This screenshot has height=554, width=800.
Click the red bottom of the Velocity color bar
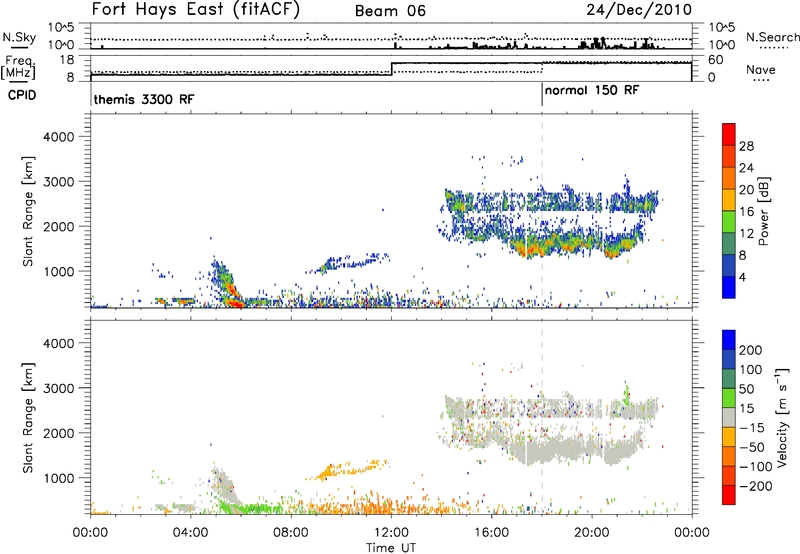pyautogui.click(x=729, y=495)
